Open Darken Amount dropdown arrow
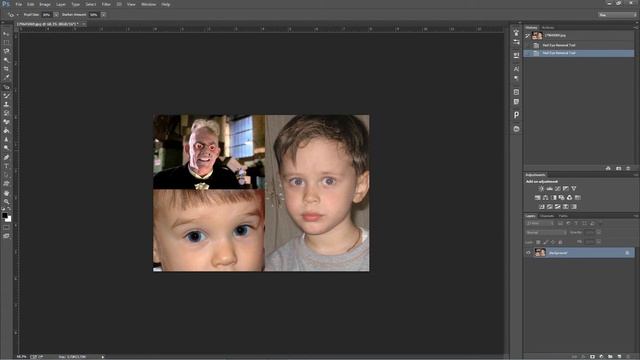Viewport: 640px width, 360px height. pyautogui.click(x=103, y=15)
